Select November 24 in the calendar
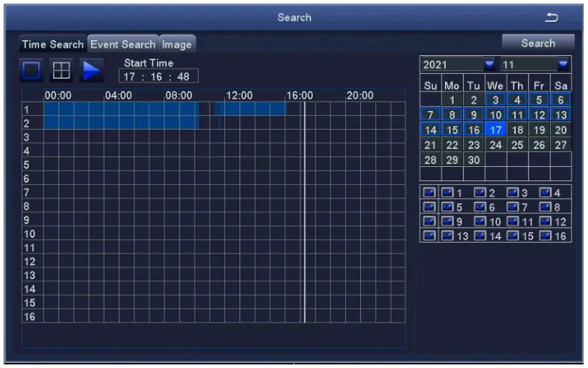The image size is (588, 368). (496, 145)
